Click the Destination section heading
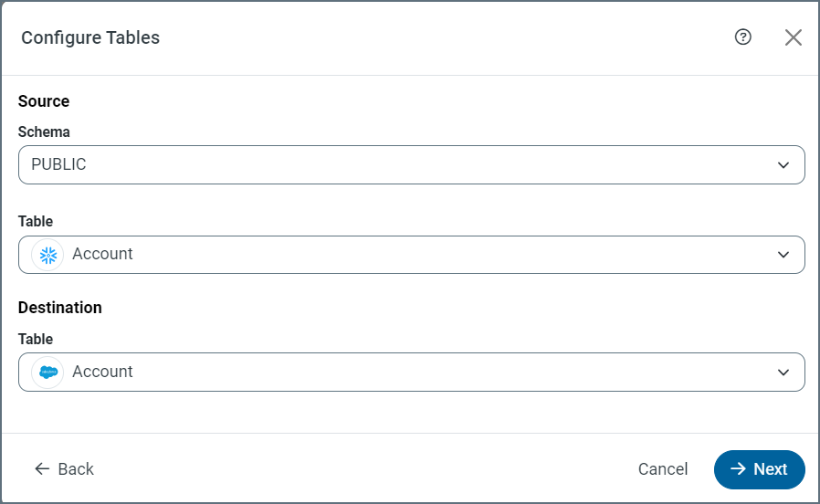820x504 pixels. click(60, 308)
